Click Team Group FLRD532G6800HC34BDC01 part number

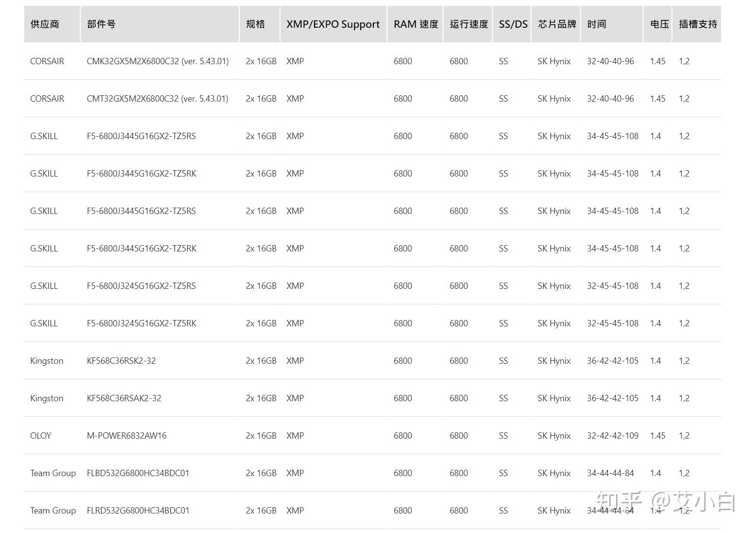pos(138,511)
